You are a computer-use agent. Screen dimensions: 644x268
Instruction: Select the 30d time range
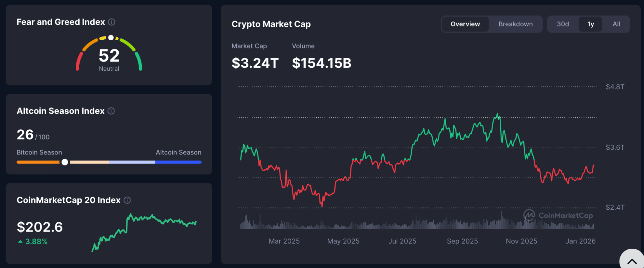(563, 24)
